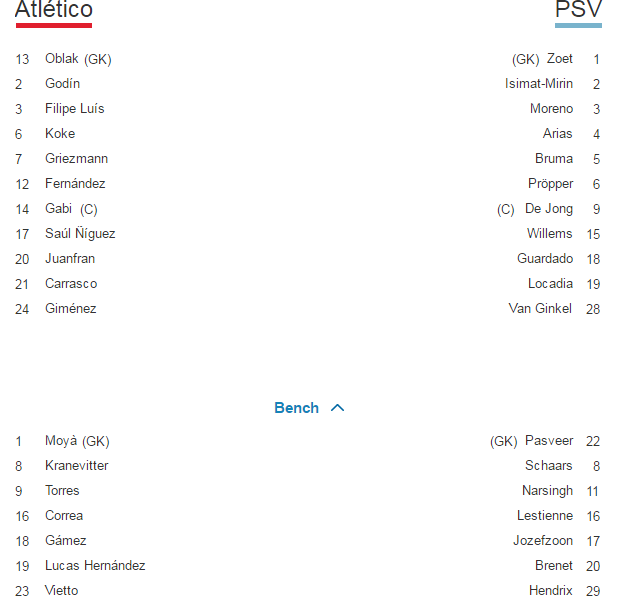This screenshot has height=601, width=618.
Task: Open Filipe Luís player profile
Action: (74, 109)
